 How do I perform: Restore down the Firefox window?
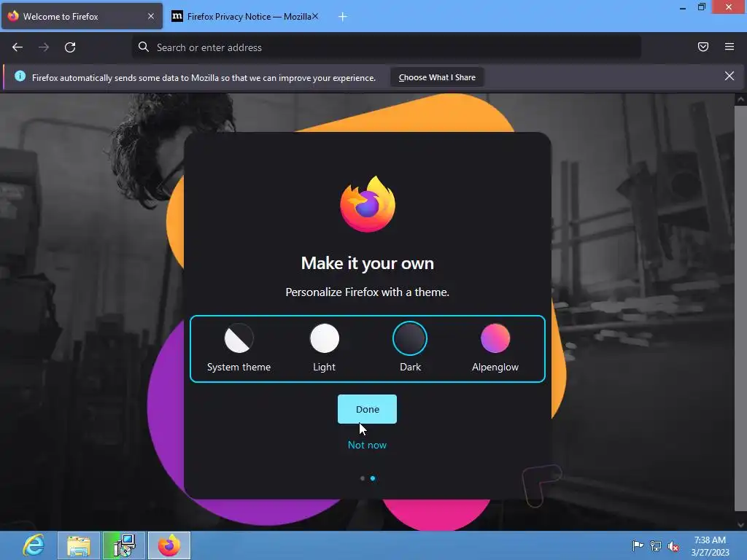(702, 7)
